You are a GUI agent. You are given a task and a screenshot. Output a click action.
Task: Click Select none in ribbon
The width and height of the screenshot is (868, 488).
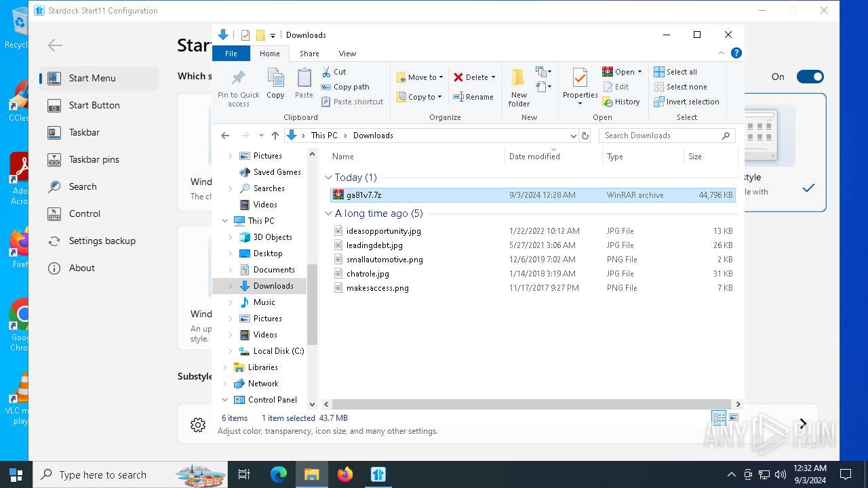coord(681,87)
